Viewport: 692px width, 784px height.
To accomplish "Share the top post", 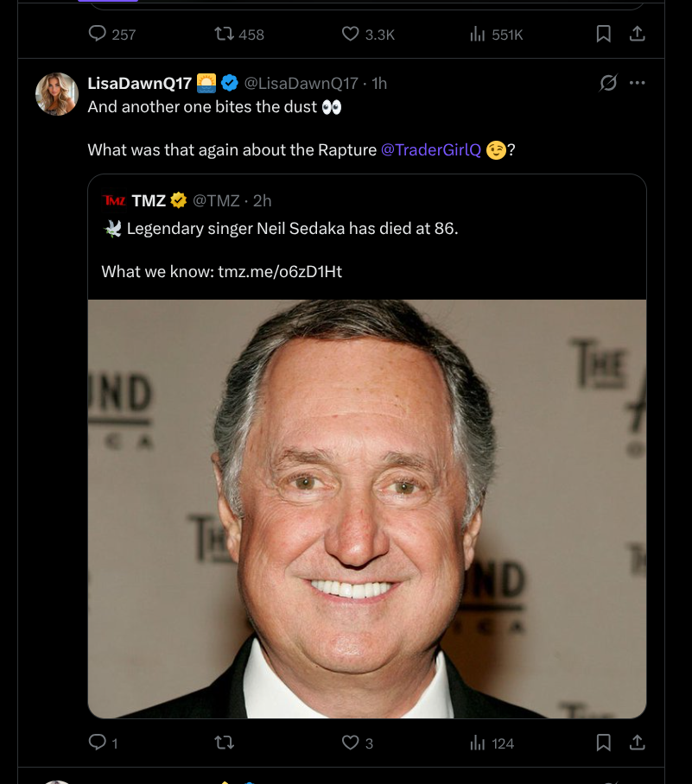I will pyautogui.click(x=637, y=34).
